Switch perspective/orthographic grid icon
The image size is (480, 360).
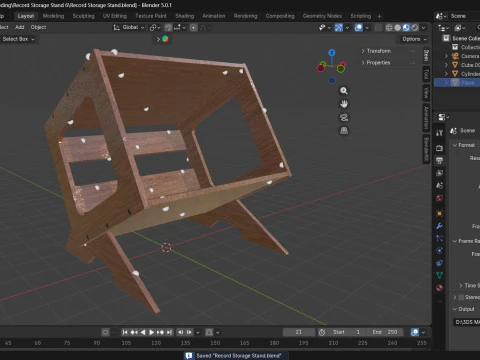(x=344, y=130)
